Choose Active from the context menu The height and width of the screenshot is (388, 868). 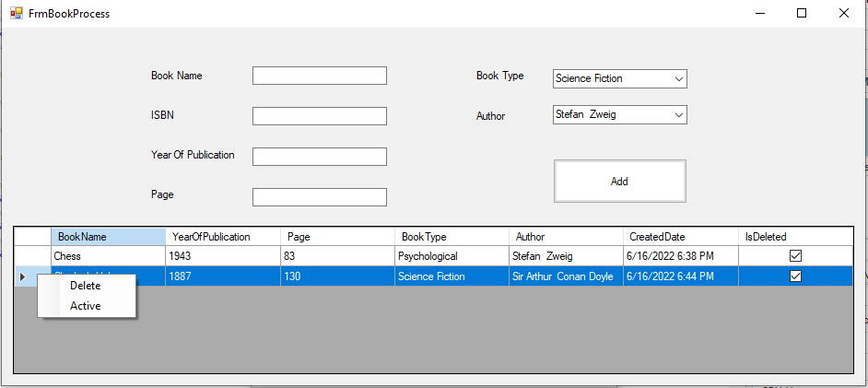click(x=86, y=306)
